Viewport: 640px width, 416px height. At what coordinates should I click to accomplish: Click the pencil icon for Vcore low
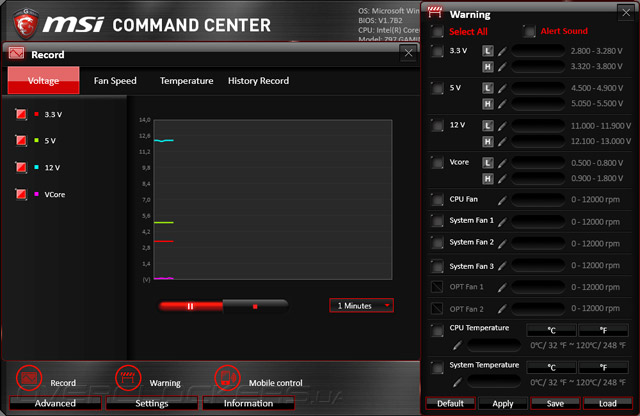(502, 163)
